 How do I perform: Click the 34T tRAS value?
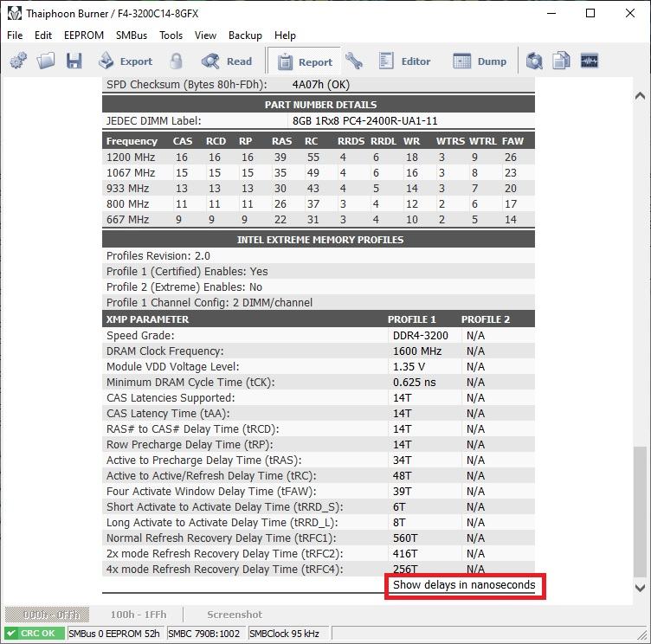pos(403,460)
